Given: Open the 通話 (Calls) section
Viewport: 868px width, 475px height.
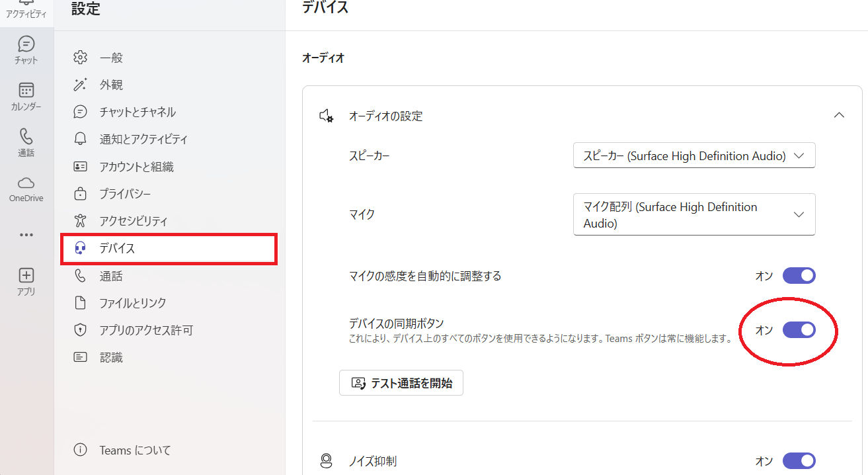Looking at the screenshot, I should click(x=26, y=142).
